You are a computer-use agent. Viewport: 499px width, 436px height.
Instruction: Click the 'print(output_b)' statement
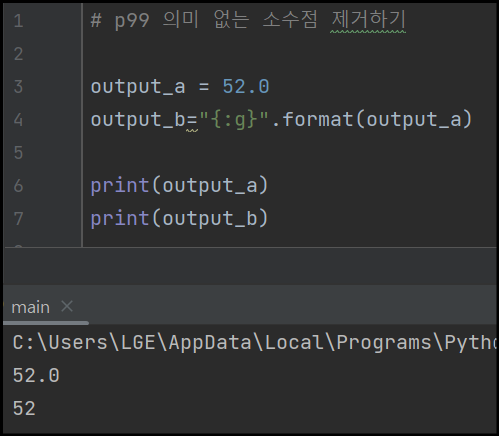click(x=180, y=218)
